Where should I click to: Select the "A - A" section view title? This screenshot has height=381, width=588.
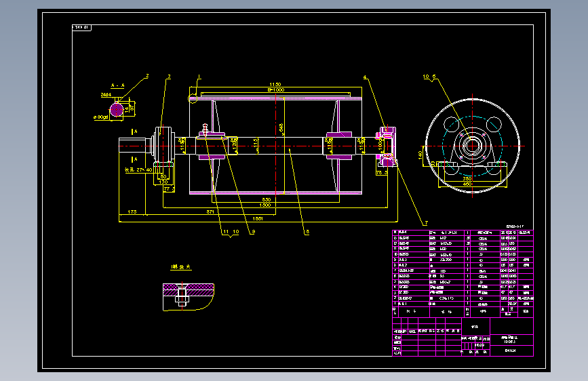(x=117, y=85)
